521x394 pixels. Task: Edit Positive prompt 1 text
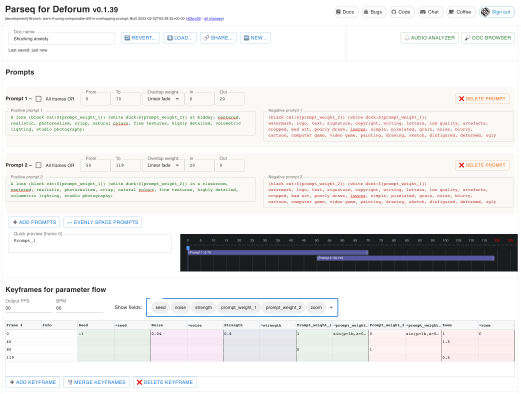131,123
